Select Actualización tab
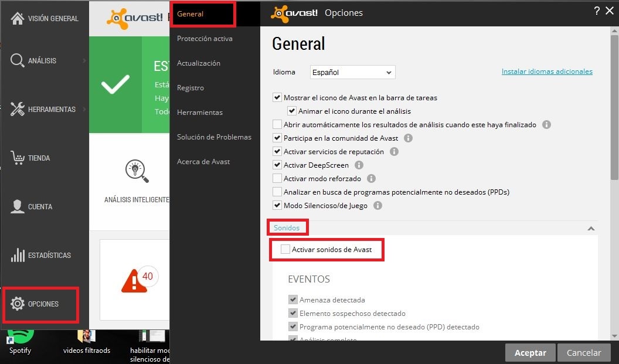 (199, 63)
